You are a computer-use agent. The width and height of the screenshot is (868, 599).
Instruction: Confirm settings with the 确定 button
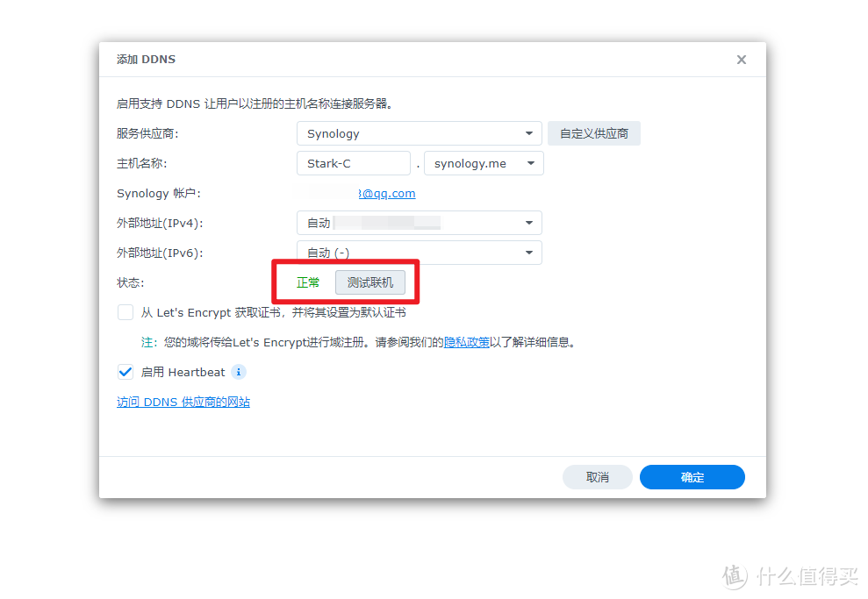(x=692, y=477)
